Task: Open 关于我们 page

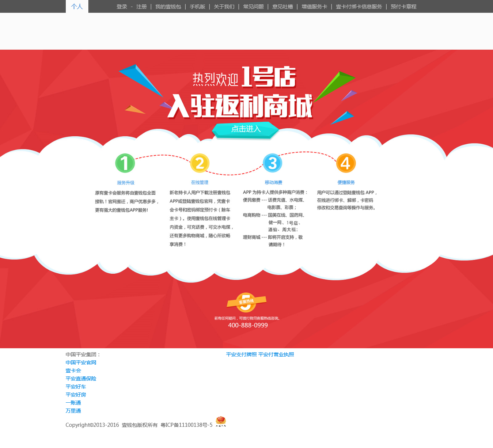Action: pyautogui.click(x=224, y=7)
